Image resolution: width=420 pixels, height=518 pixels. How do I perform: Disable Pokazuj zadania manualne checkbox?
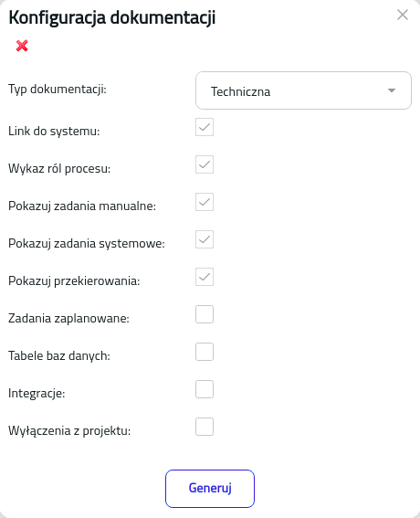(205, 202)
